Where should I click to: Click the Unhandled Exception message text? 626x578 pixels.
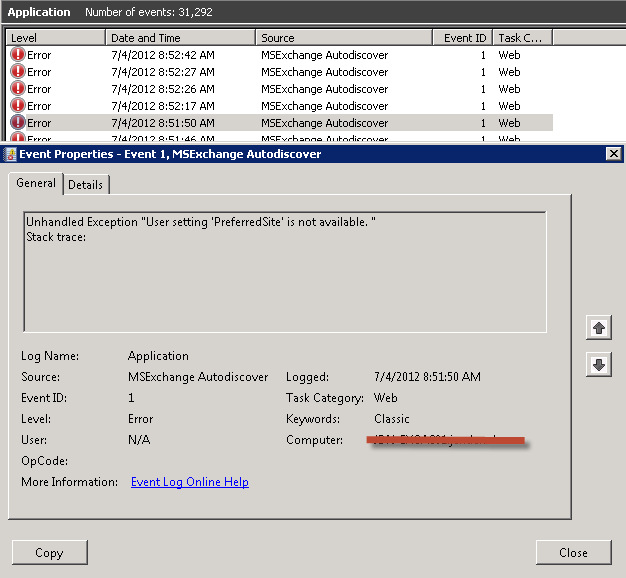[x=201, y=222]
